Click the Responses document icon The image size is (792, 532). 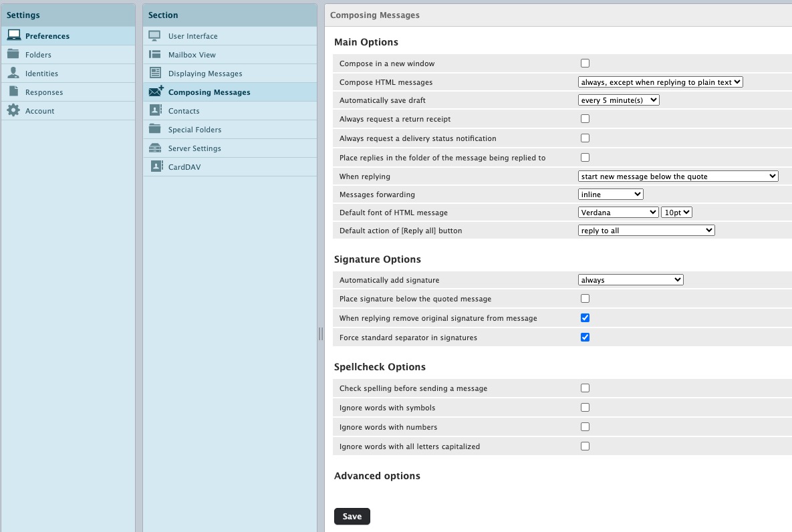13,92
